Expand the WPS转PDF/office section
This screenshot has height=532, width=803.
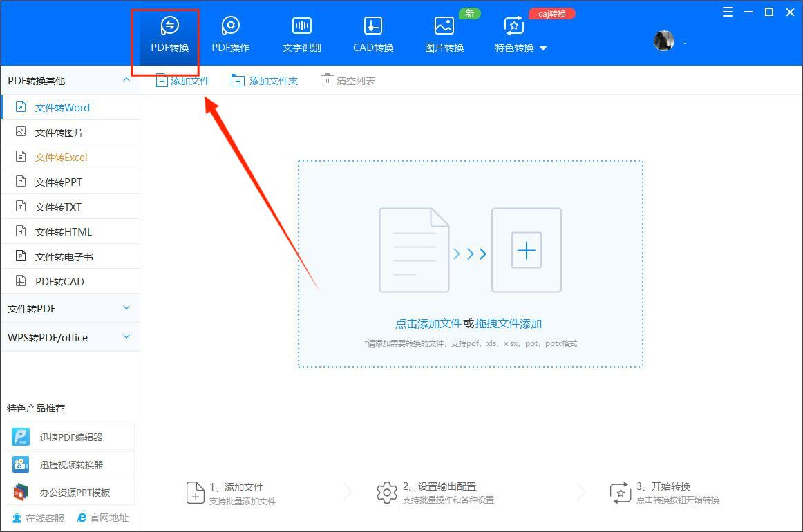69,337
